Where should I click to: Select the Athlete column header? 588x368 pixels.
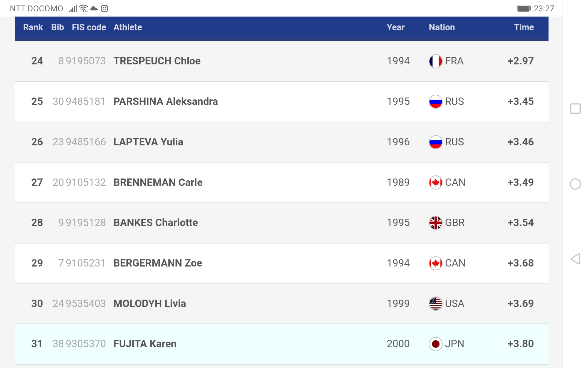(x=128, y=27)
